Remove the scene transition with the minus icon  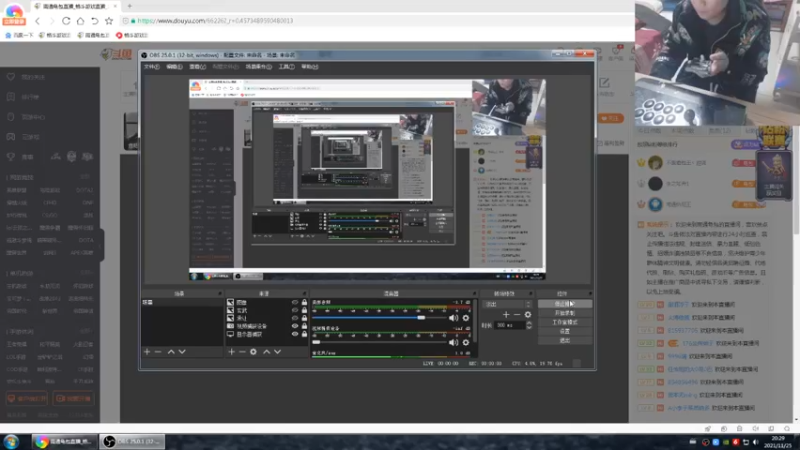click(x=517, y=315)
